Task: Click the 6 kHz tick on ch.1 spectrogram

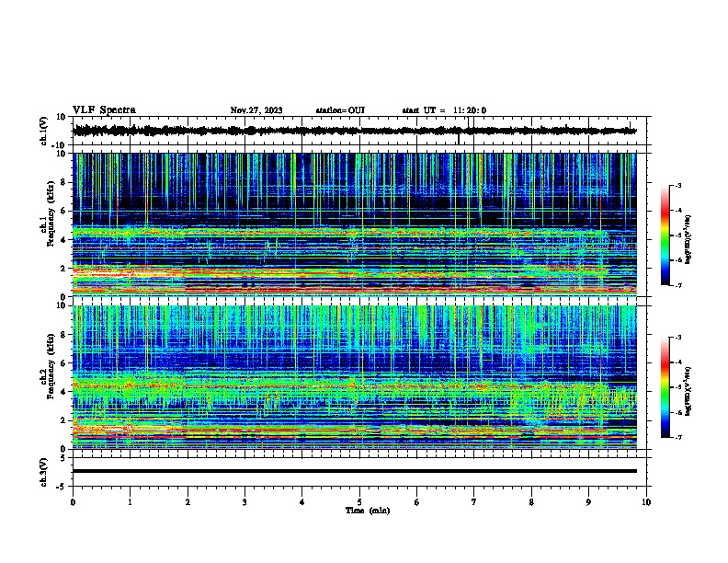Action: point(63,211)
